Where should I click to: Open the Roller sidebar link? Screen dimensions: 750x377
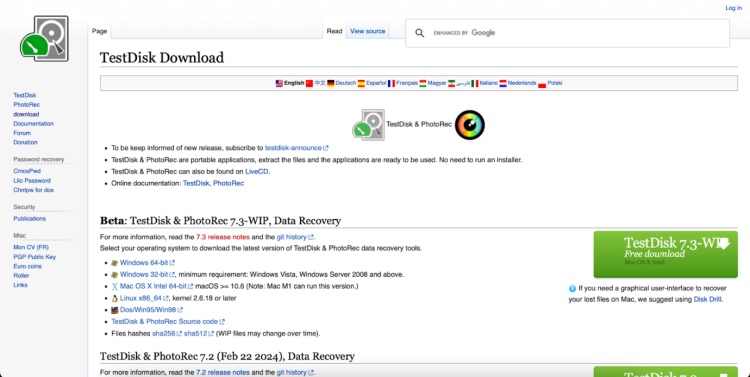21,276
